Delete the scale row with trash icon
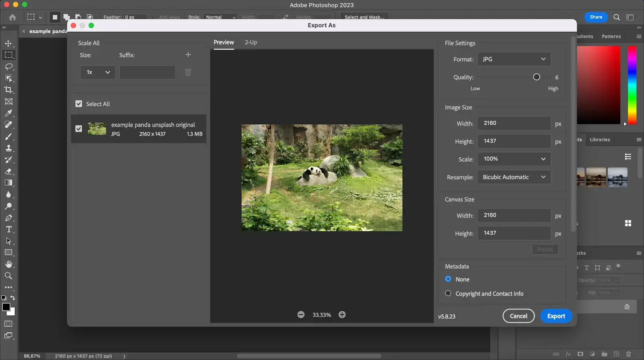Viewport: 644px width, 360px height. 188,72
